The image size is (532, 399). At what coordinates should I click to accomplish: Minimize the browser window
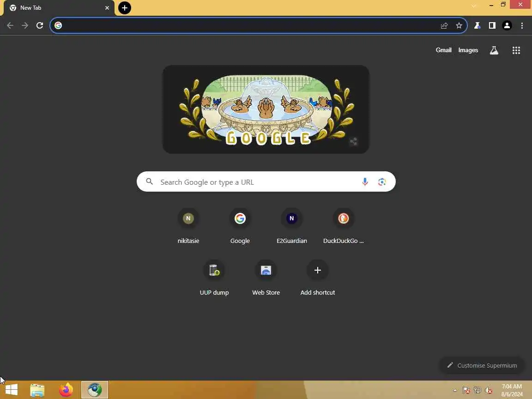pyautogui.click(x=491, y=5)
